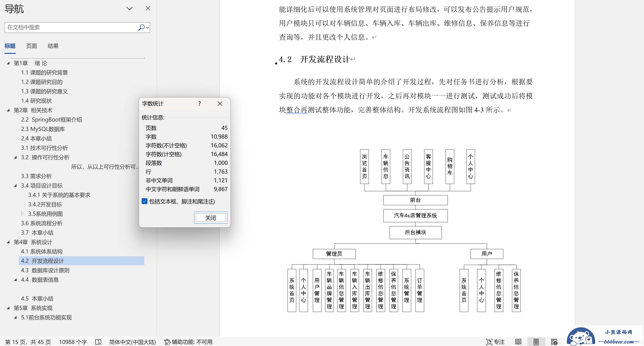This screenshot has height=346, width=644.
Task: Switch to the 标题 tab
Action: pos(10,46)
